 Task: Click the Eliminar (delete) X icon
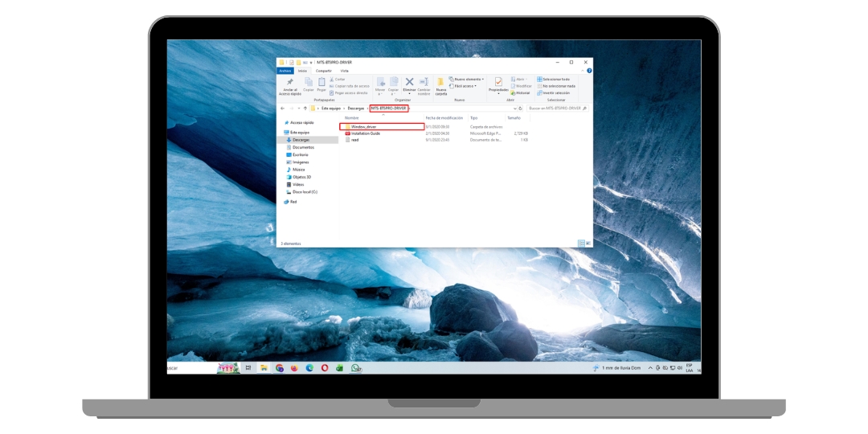pyautogui.click(x=409, y=82)
